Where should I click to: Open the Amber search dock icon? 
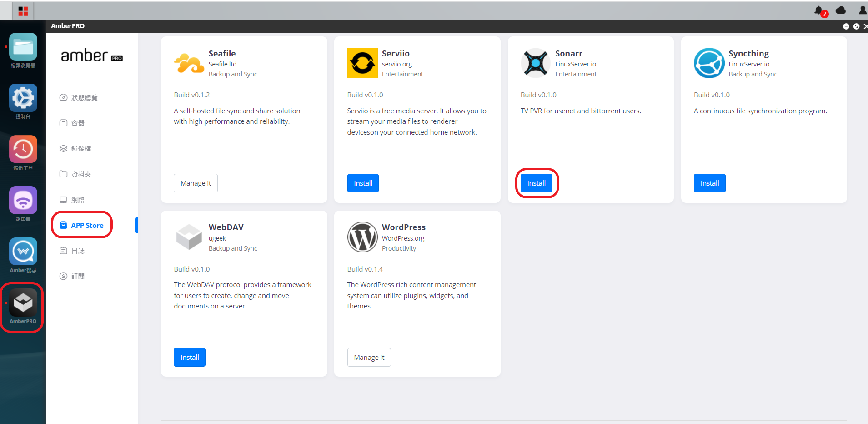pos(23,251)
